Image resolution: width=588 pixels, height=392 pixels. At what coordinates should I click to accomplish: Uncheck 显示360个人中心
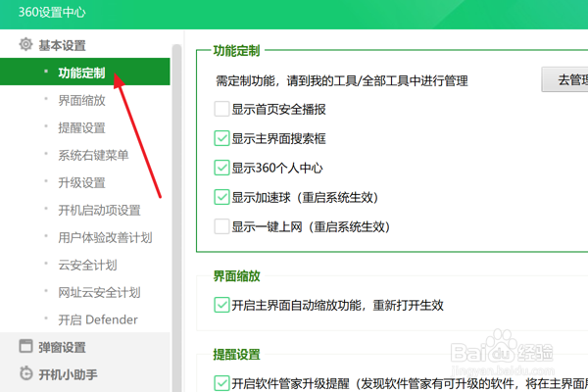tap(221, 168)
